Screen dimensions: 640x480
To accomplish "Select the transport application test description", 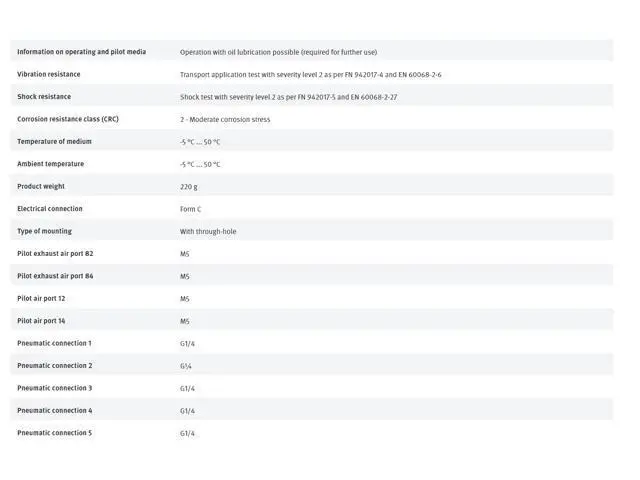I will [310, 75].
